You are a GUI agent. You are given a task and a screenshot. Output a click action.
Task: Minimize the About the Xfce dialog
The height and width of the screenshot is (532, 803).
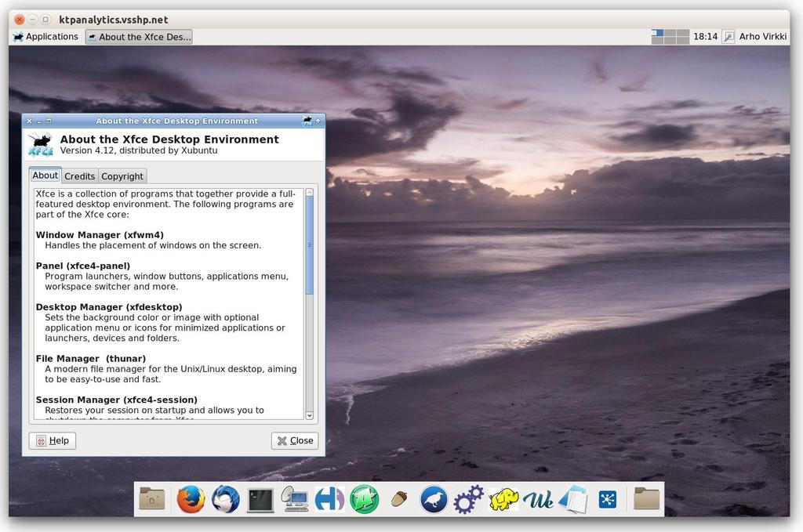point(39,121)
